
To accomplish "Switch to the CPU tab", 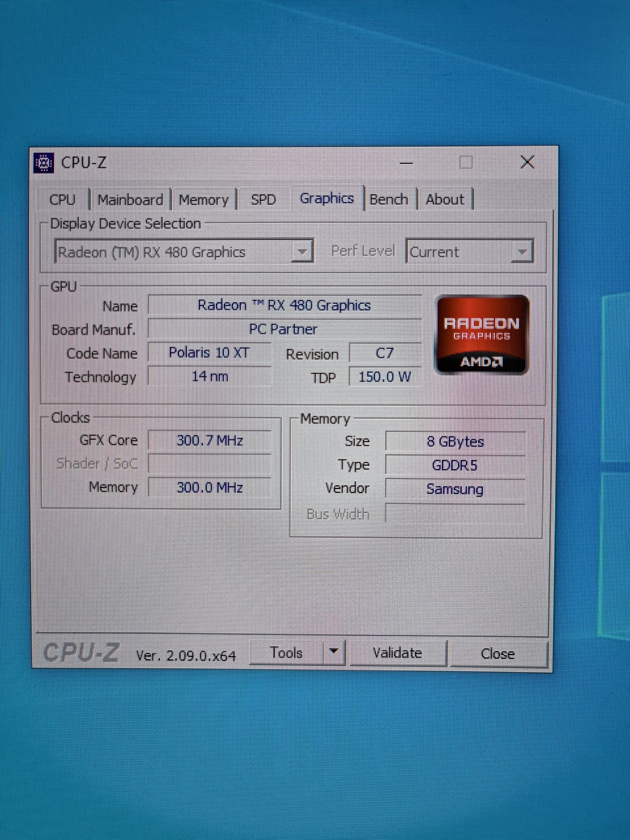I will 63,199.
